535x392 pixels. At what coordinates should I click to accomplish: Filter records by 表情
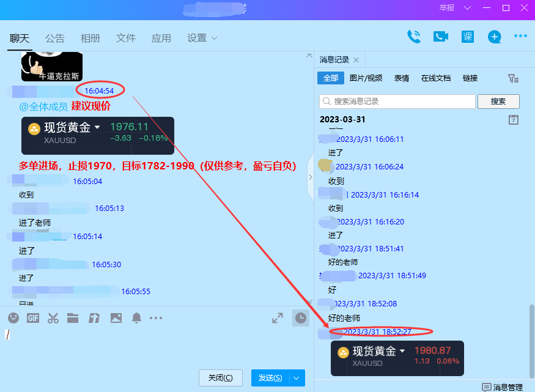[402, 78]
